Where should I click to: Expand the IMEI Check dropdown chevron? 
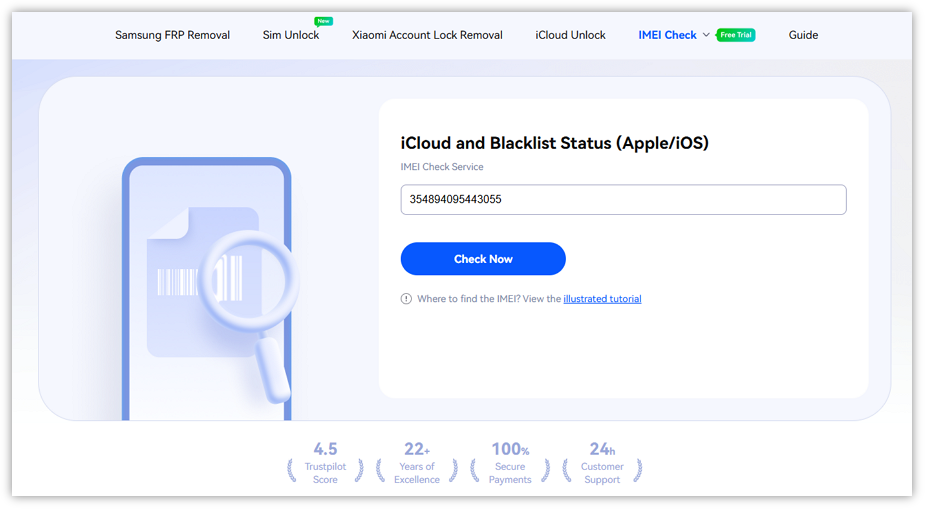(706, 35)
